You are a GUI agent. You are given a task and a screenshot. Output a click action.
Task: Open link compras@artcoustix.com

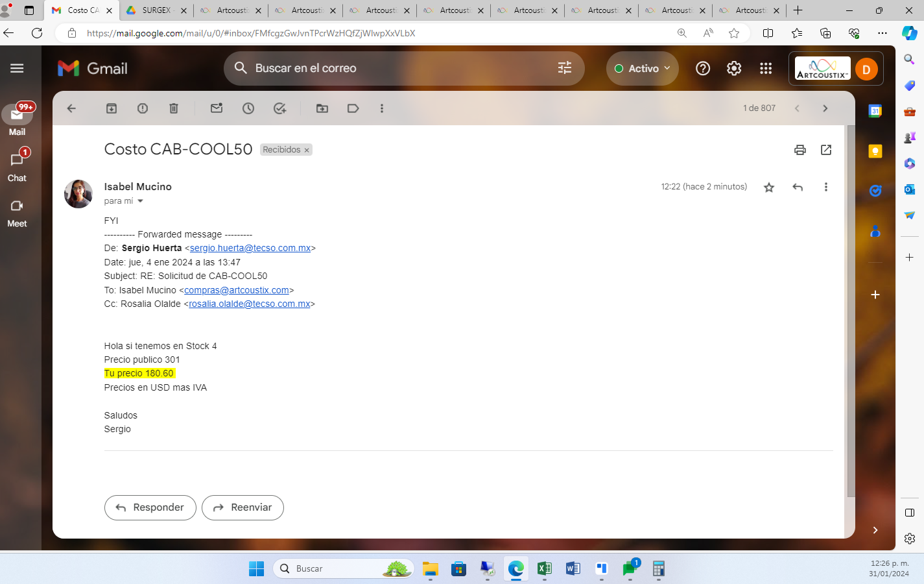pos(237,291)
